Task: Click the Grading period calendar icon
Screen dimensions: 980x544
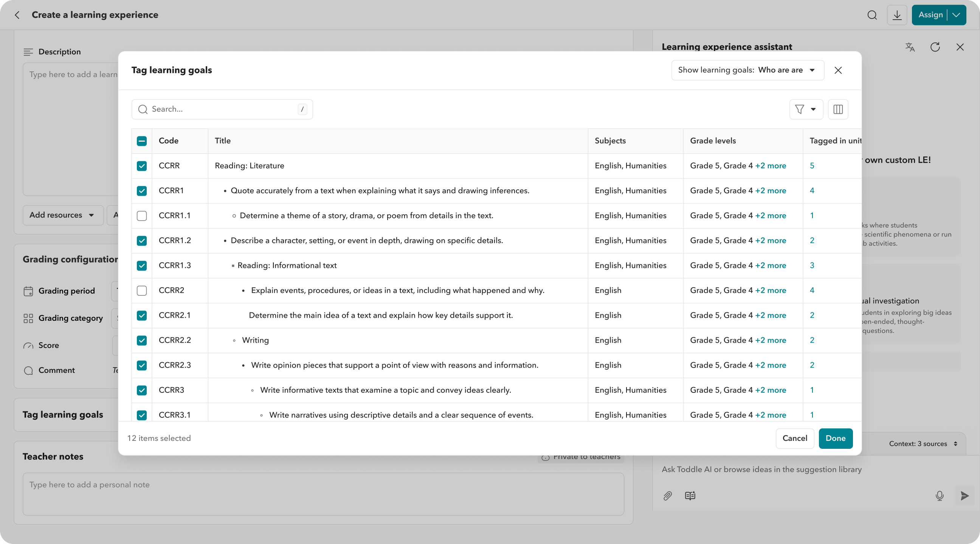Action: tap(28, 291)
